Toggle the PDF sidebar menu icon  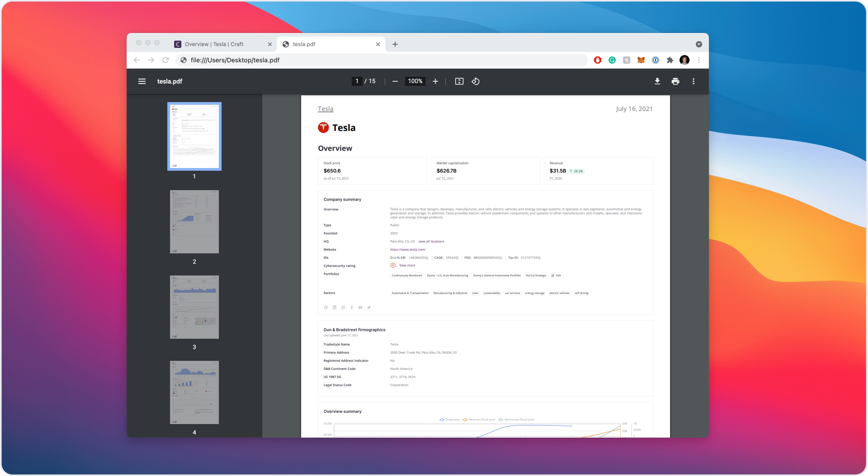pyautogui.click(x=142, y=81)
